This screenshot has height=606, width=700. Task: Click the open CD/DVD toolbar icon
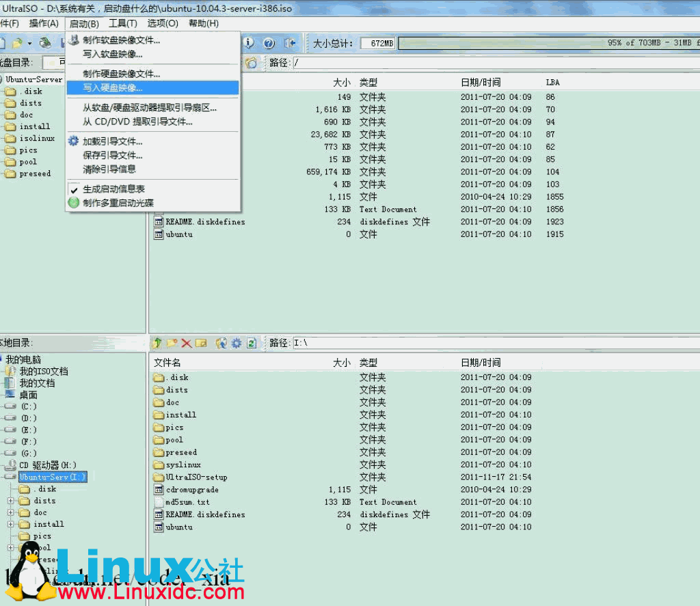pyautogui.click(x=44, y=43)
